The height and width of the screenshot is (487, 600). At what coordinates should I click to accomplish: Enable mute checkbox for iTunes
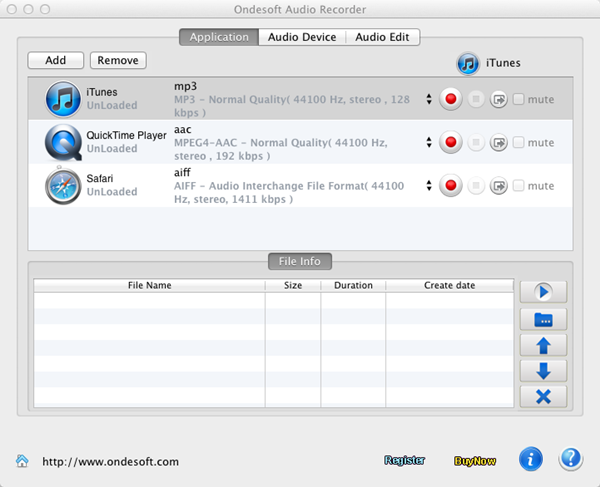tap(518, 99)
